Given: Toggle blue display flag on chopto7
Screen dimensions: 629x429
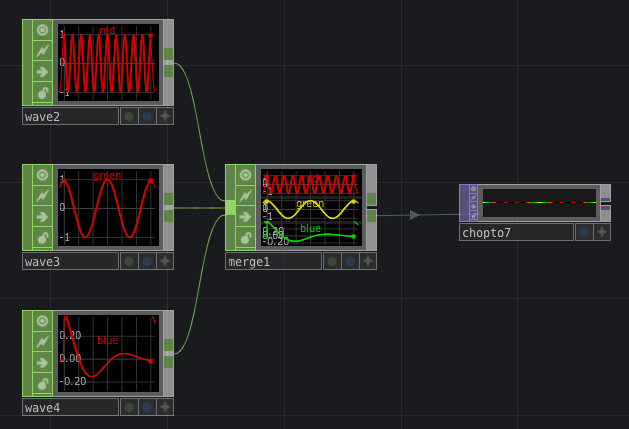Looking at the screenshot, I should [584, 232].
